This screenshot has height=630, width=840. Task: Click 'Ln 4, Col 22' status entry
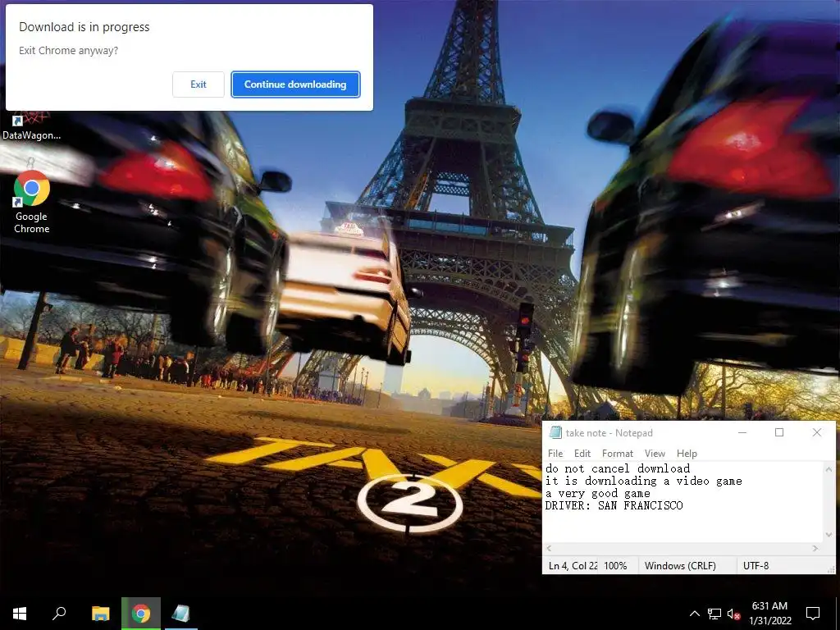(573, 566)
